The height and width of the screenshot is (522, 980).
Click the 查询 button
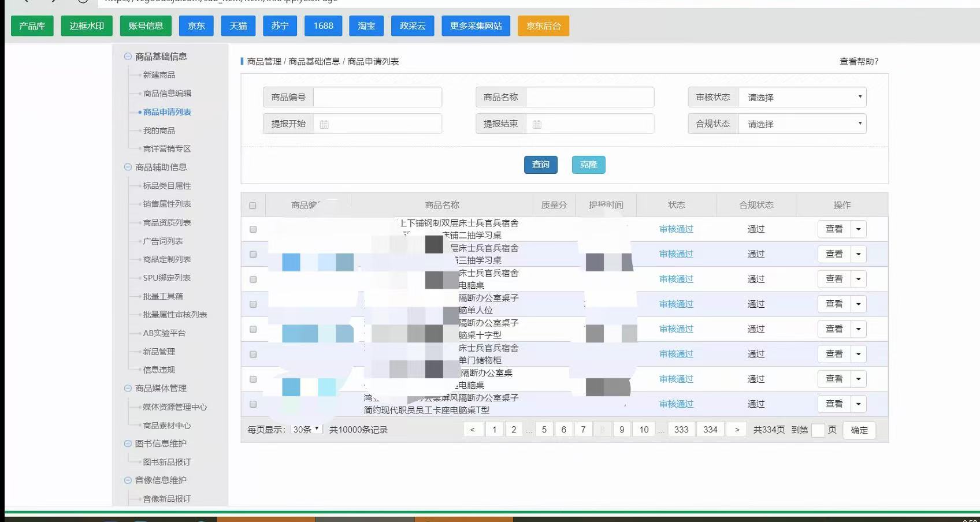(x=541, y=165)
